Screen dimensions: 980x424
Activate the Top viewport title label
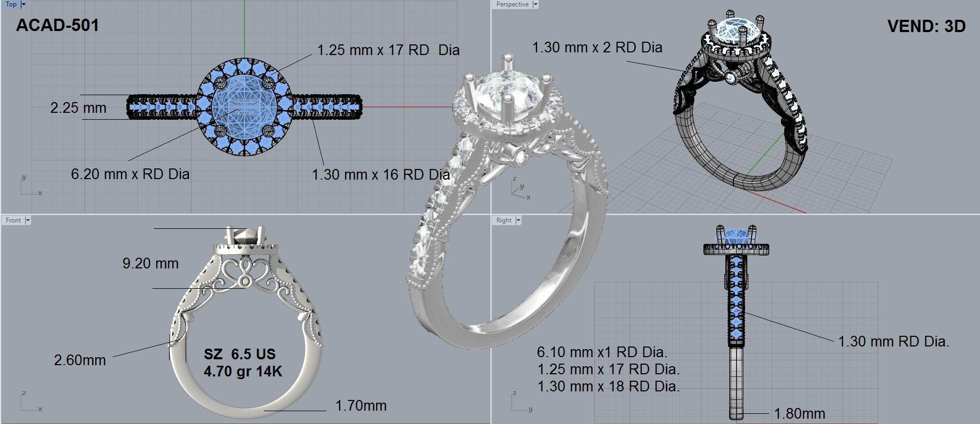[11, 4]
